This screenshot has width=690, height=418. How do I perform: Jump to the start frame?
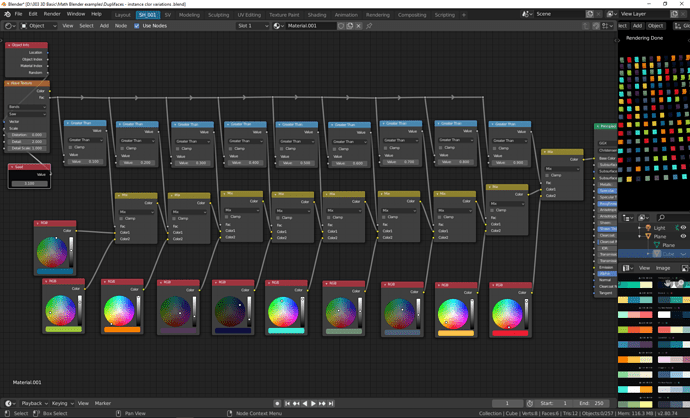point(287,403)
